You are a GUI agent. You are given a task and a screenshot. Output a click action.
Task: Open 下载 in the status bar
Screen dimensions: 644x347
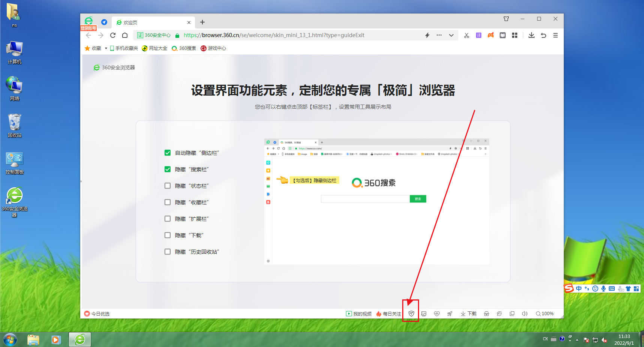[469, 314]
